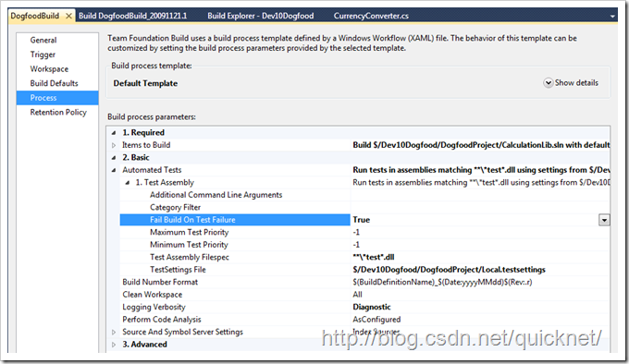Switch to CurrencyConverter.cs tab
Screen dimensions: 629x364
tap(371, 16)
